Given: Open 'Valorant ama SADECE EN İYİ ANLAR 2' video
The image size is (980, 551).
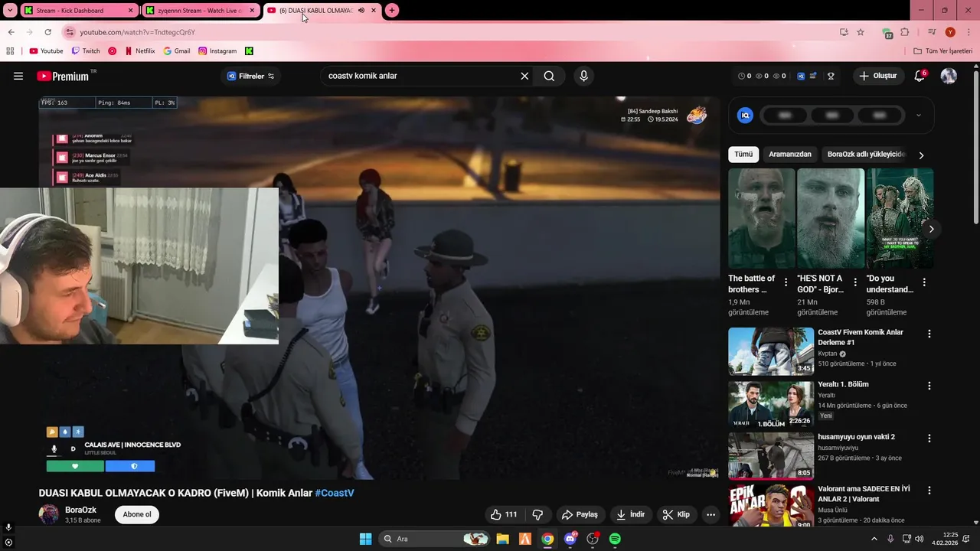Looking at the screenshot, I should 771,506.
